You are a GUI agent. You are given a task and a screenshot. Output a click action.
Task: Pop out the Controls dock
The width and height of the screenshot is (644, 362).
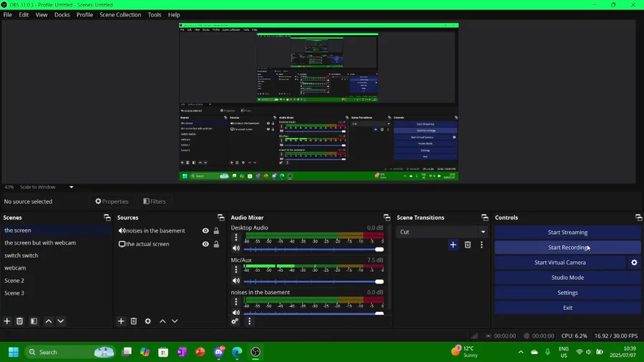639,217
